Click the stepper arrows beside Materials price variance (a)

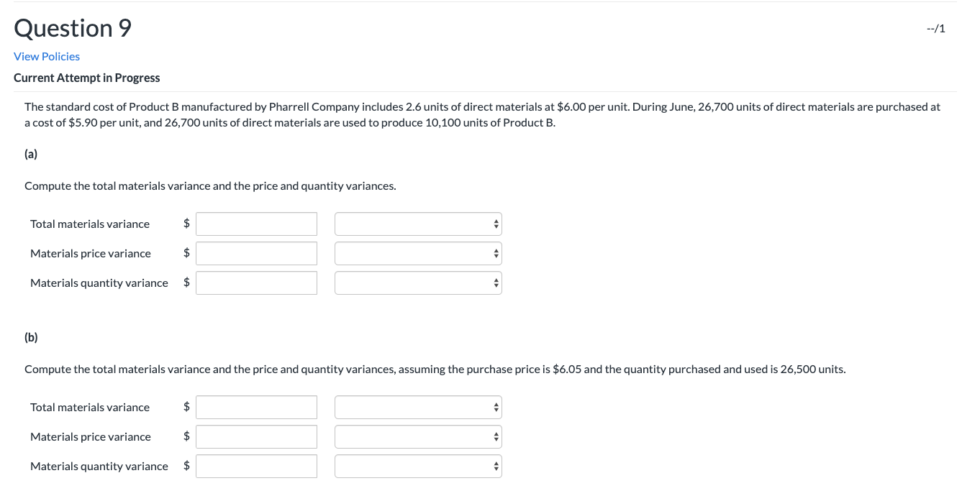(x=495, y=253)
